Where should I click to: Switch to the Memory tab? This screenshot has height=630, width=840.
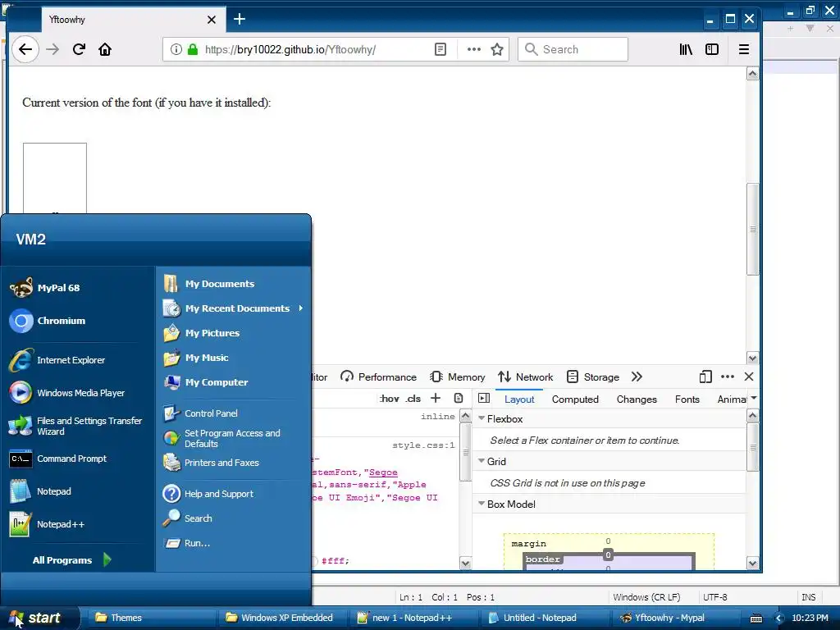click(x=458, y=377)
